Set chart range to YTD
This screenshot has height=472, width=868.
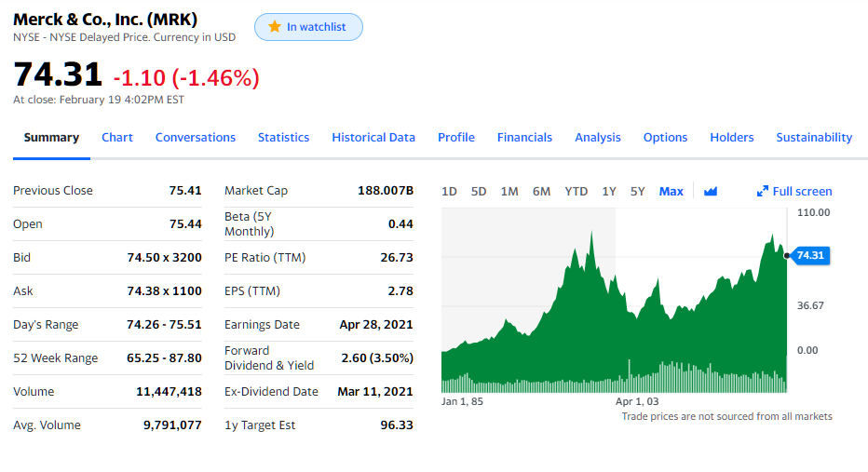pyautogui.click(x=576, y=192)
